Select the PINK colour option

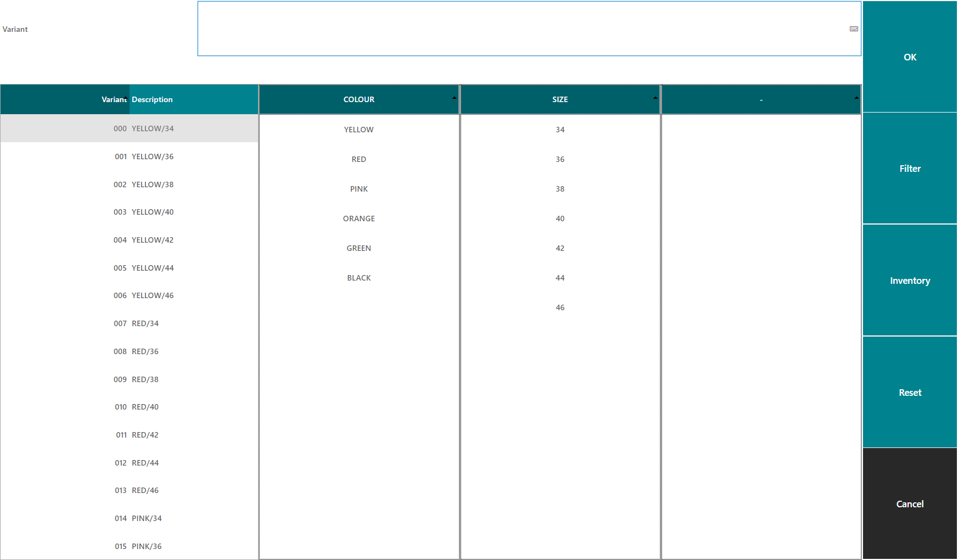[359, 189]
